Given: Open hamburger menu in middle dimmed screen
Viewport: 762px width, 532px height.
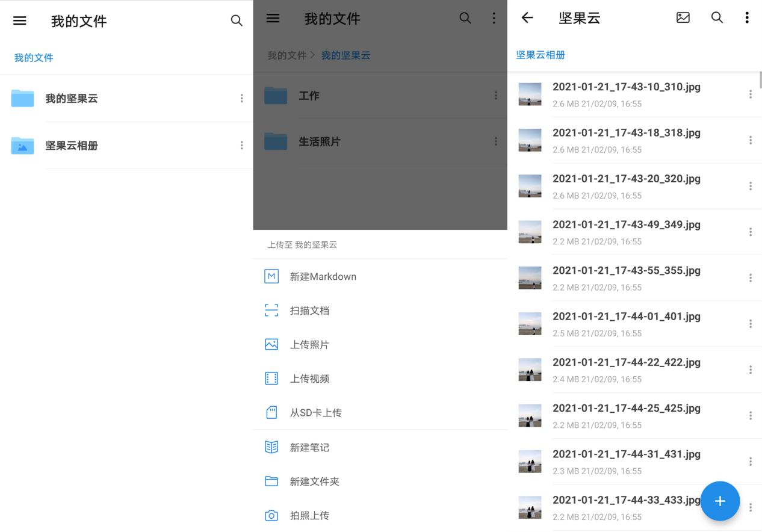Looking at the screenshot, I should (273, 18).
